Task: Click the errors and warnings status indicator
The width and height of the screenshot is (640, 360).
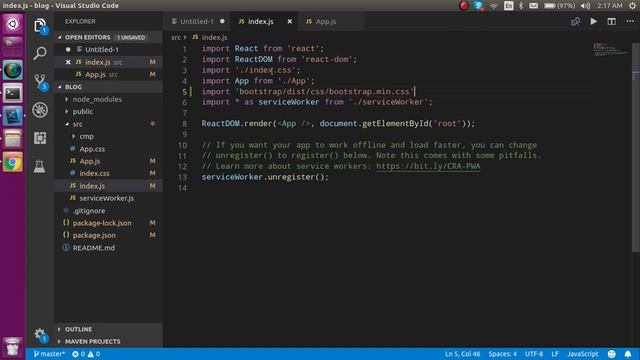Action: pos(86,354)
